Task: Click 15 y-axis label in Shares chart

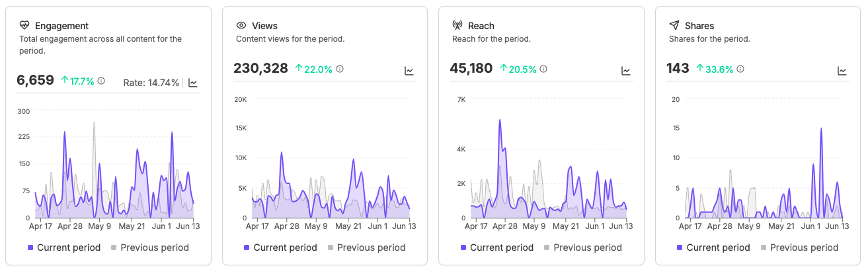Action: (675, 128)
